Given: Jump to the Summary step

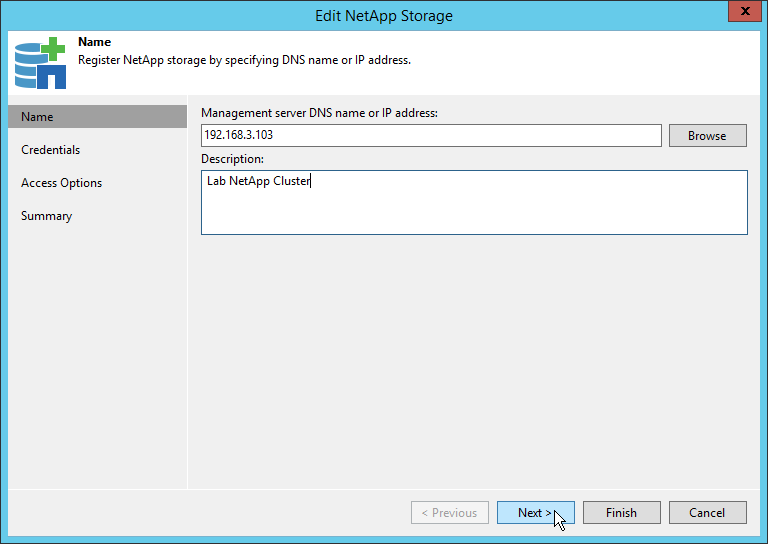Looking at the screenshot, I should (47, 216).
